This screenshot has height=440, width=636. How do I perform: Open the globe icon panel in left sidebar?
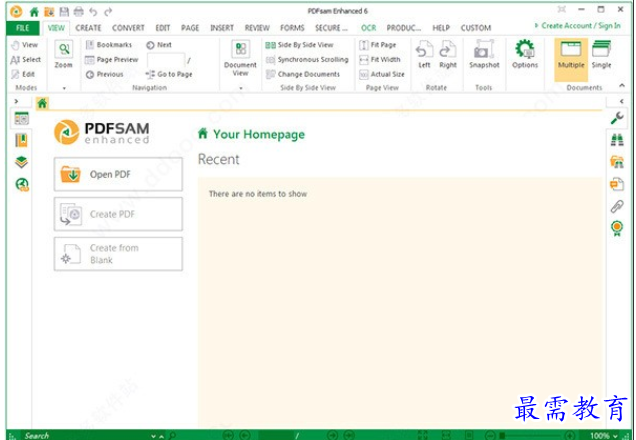pos(22,185)
